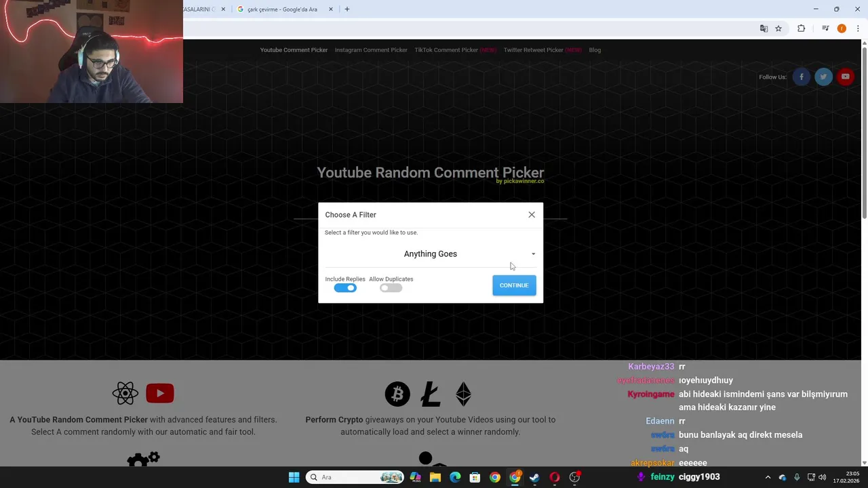
Task: Follow on Twitter icon
Action: (x=823, y=77)
